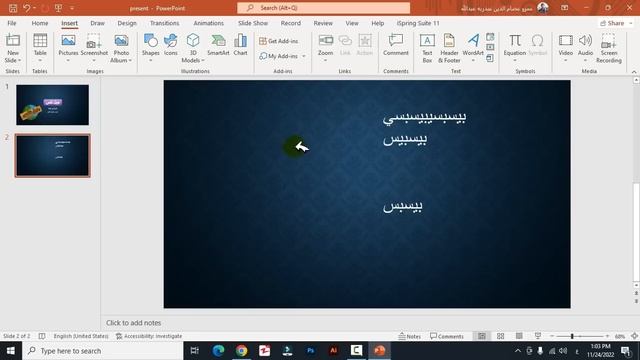
Task: Insert a Chart
Action: (x=240, y=45)
